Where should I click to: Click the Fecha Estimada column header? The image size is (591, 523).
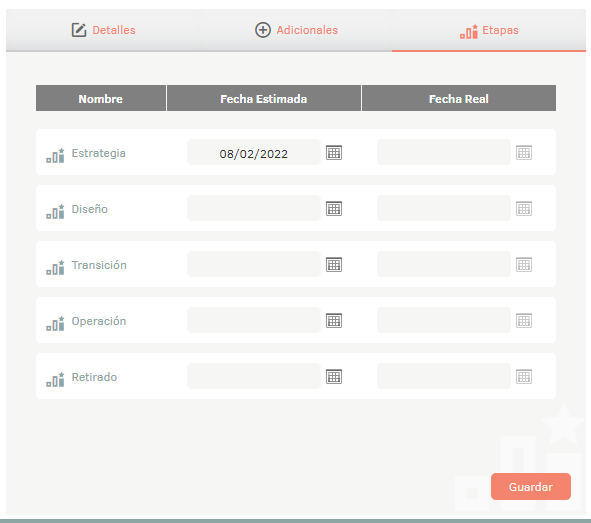click(x=263, y=98)
